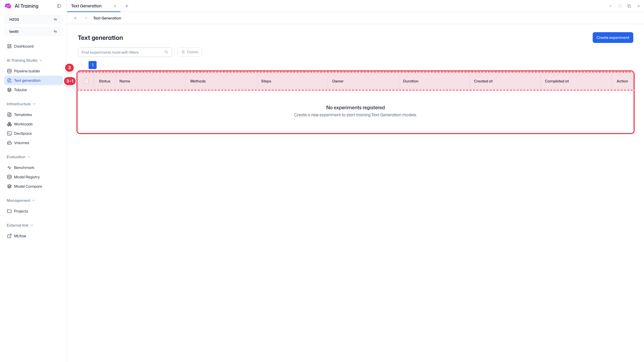Click the AI Training brain logo icon
Image resolution: width=644 pixels, height=362 pixels.
pyautogui.click(x=8, y=6)
